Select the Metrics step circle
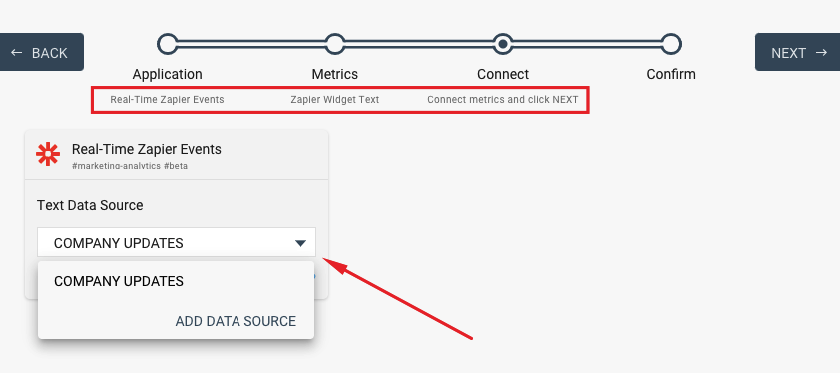The width and height of the screenshot is (840, 373). click(335, 44)
